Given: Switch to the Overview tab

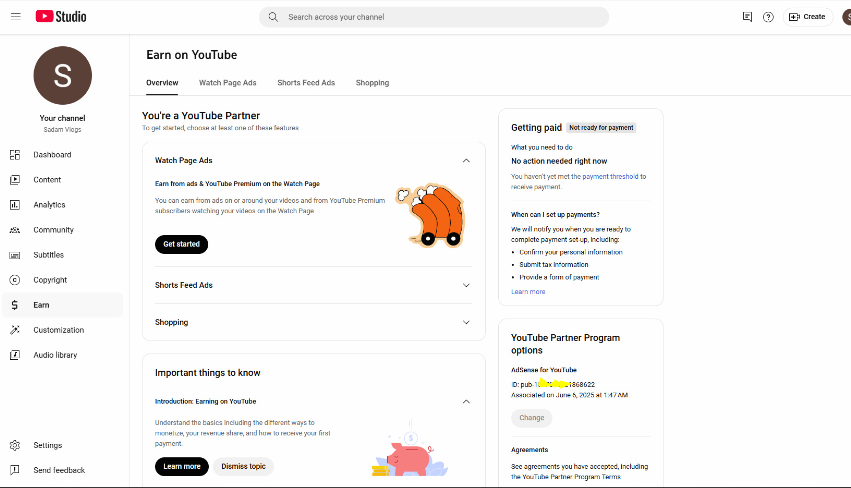Looking at the screenshot, I should 162,83.
